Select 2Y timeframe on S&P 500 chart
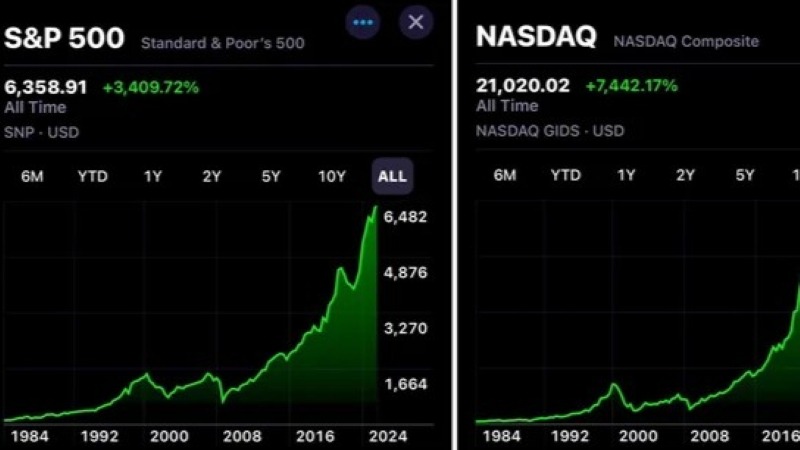Viewport: 800px width, 450px height. click(212, 177)
